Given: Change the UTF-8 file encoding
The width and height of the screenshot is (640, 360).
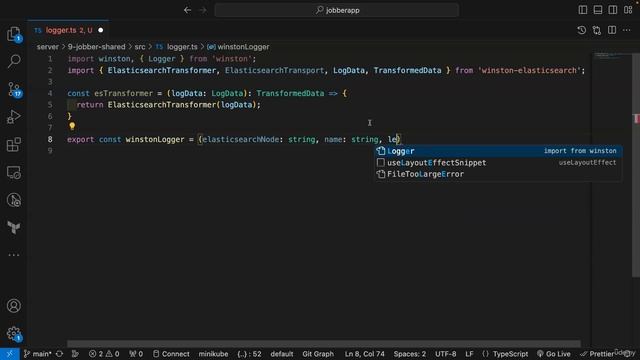Looking at the screenshot, I should 445,354.
